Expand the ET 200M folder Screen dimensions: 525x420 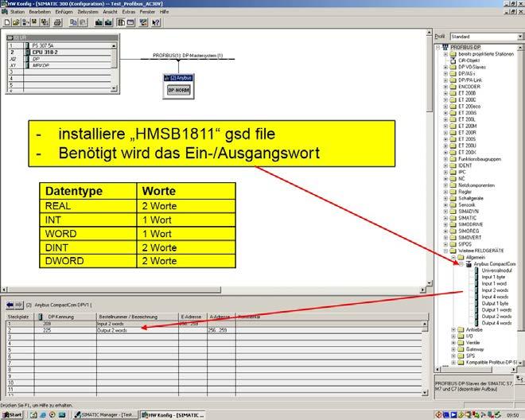(x=445, y=126)
